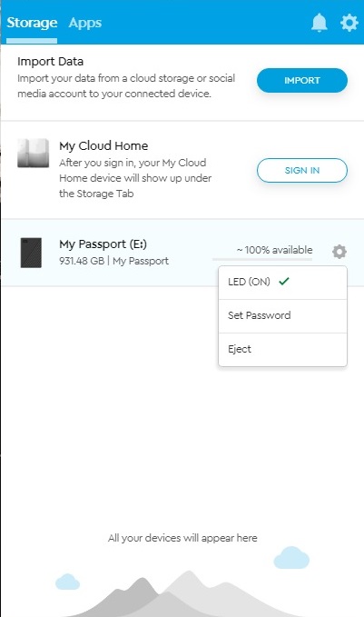Click the IMPORT button
Image resolution: width=364 pixels, height=617 pixels.
pyautogui.click(x=302, y=80)
